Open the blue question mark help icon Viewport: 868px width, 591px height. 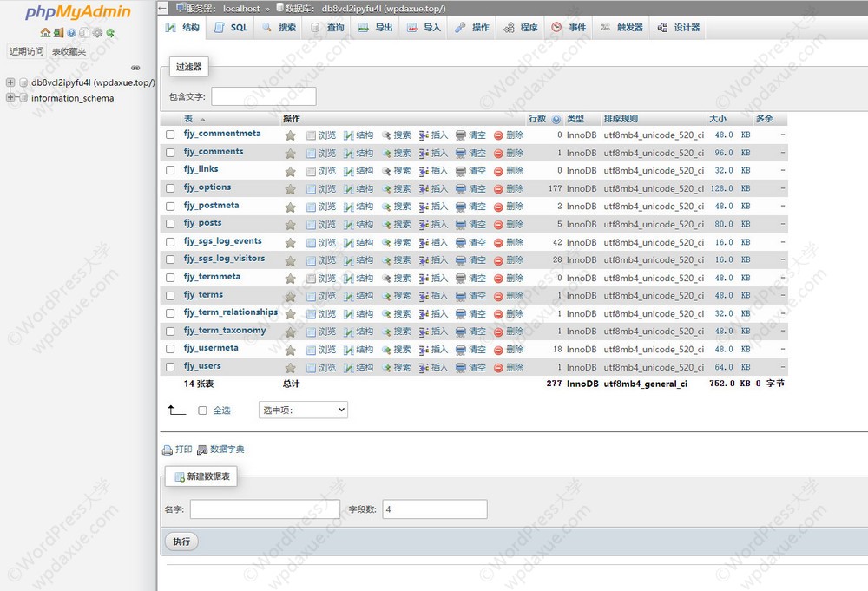71,33
